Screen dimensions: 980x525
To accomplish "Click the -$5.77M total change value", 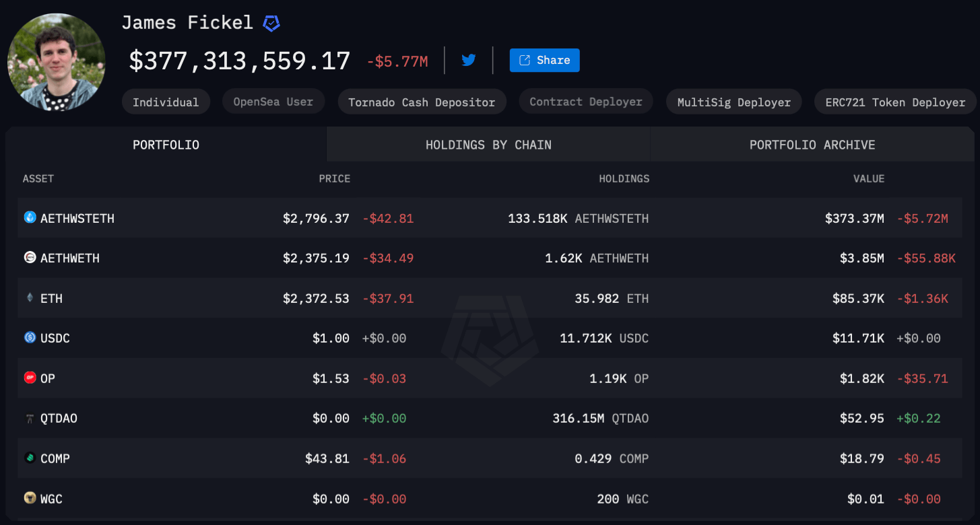I will [x=397, y=62].
